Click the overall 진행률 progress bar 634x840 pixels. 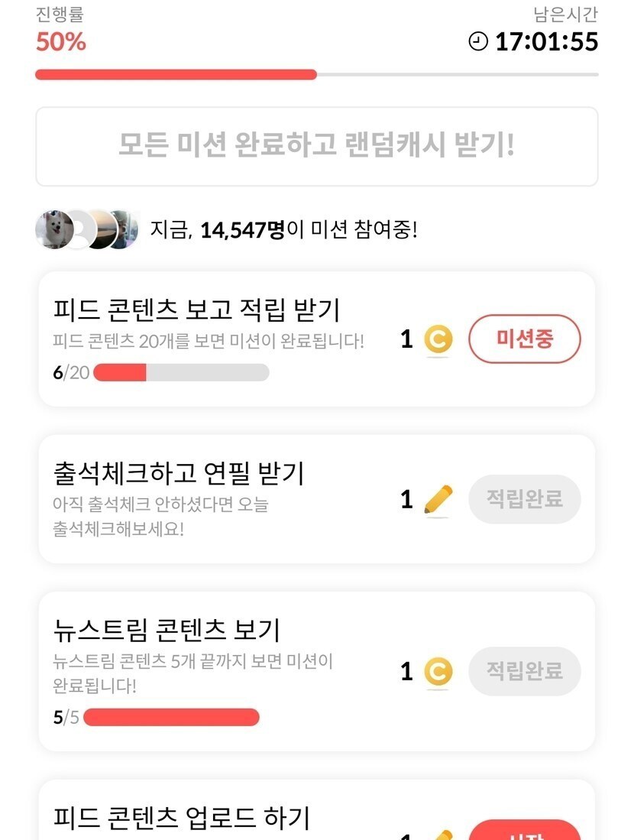click(x=317, y=75)
